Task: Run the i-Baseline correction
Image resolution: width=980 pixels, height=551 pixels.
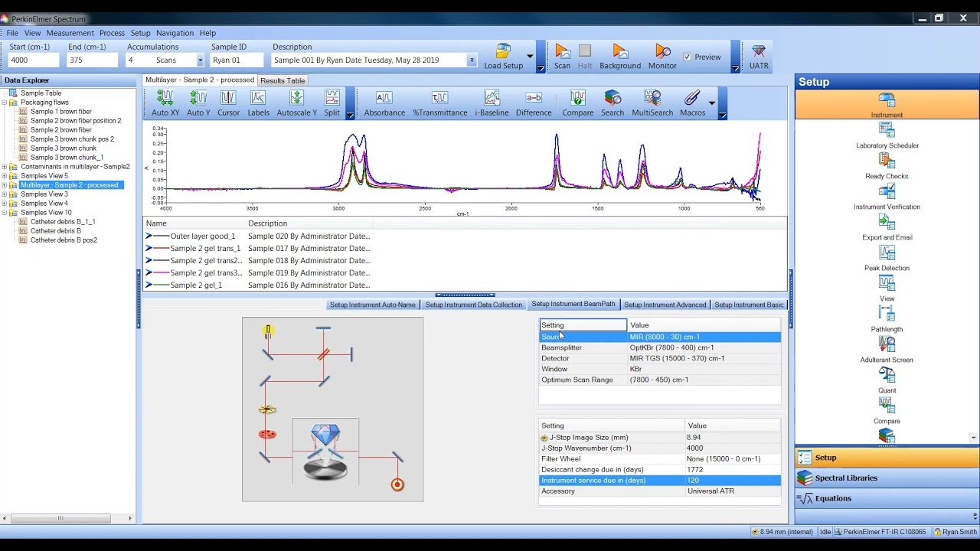Action: click(x=492, y=103)
